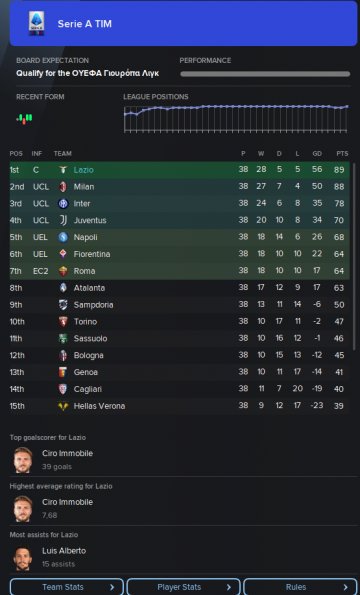
Task: Click the Milan club crest
Action: tap(63, 186)
